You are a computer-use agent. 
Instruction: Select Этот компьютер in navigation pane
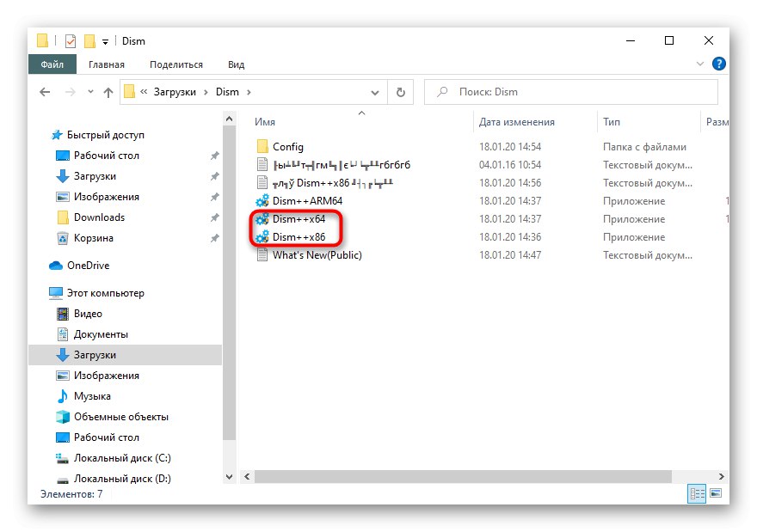click(105, 293)
